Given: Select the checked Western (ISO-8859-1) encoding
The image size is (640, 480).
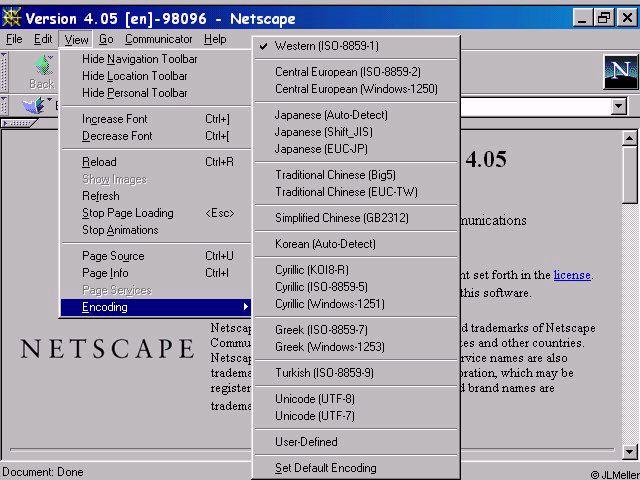Looking at the screenshot, I should point(326,46).
